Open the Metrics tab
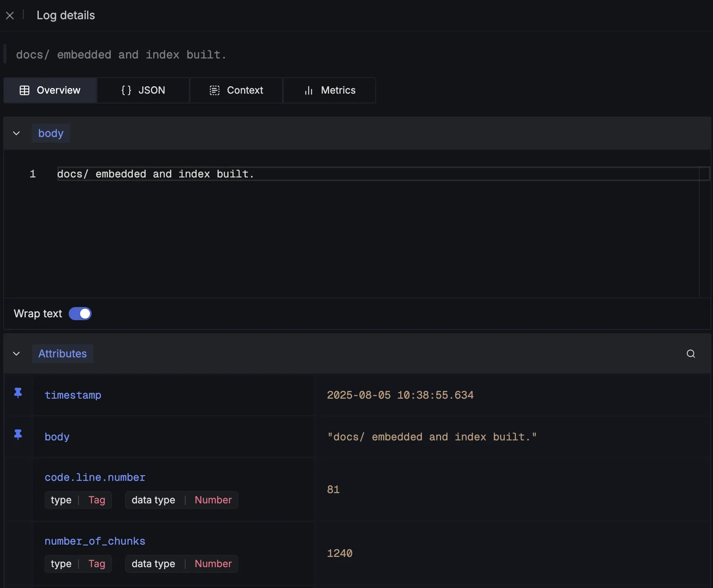 point(330,90)
